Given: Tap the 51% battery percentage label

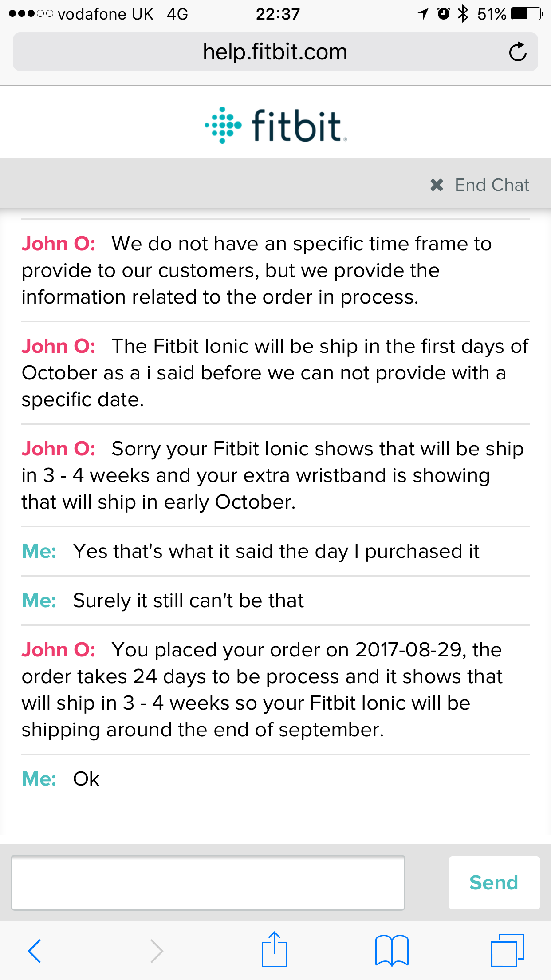Looking at the screenshot, I should pyautogui.click(x=492, y=14).
